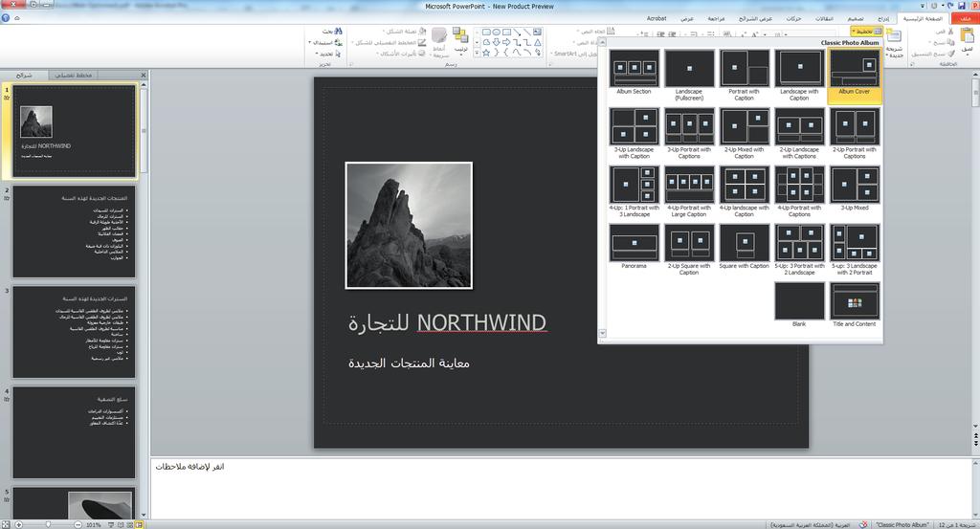This screenshot has height=529, width=980.
Task: Click the Redo icon in Quick Access toolbar
Action: pyautogui.click(x=934, y=5)
